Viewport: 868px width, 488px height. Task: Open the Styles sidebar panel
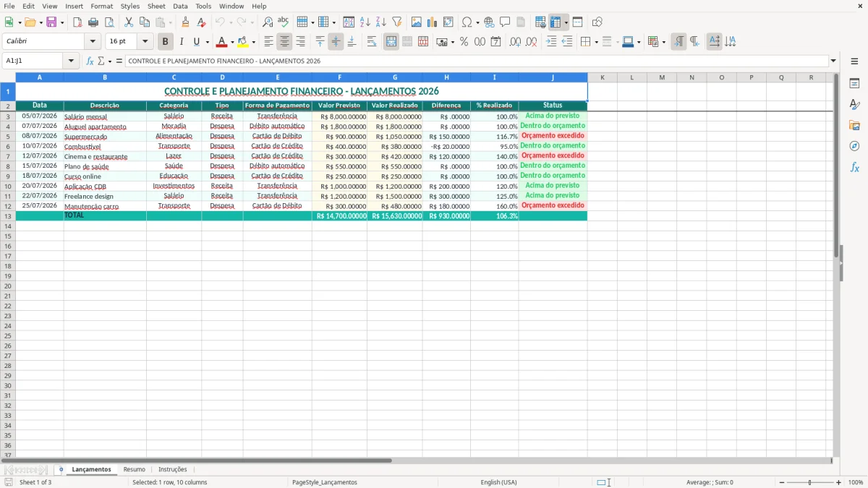pyautogui.click(x=854, y=104)
